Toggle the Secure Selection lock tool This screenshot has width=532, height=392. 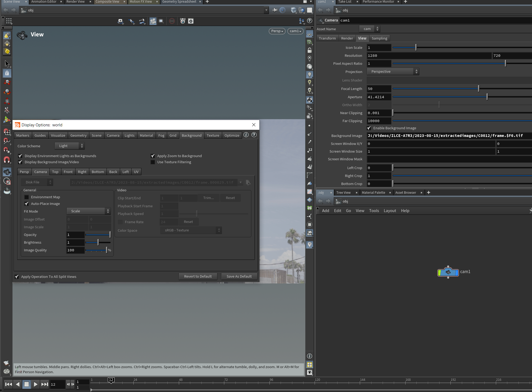pyautogui.click(x=7, y=73)
